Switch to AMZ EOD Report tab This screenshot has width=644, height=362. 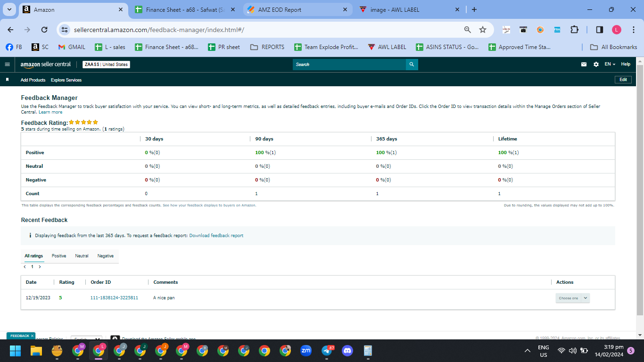[297, 9]
